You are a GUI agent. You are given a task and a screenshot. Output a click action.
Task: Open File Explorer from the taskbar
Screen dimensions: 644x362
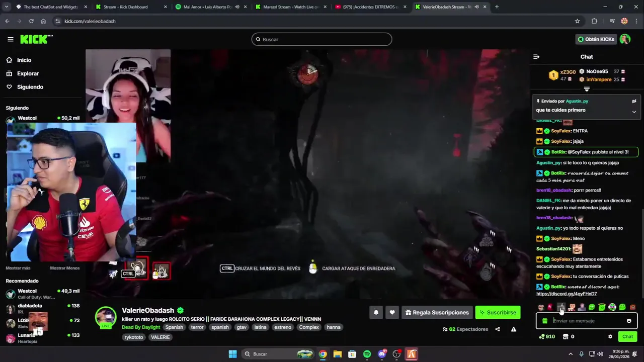point(338,354)
